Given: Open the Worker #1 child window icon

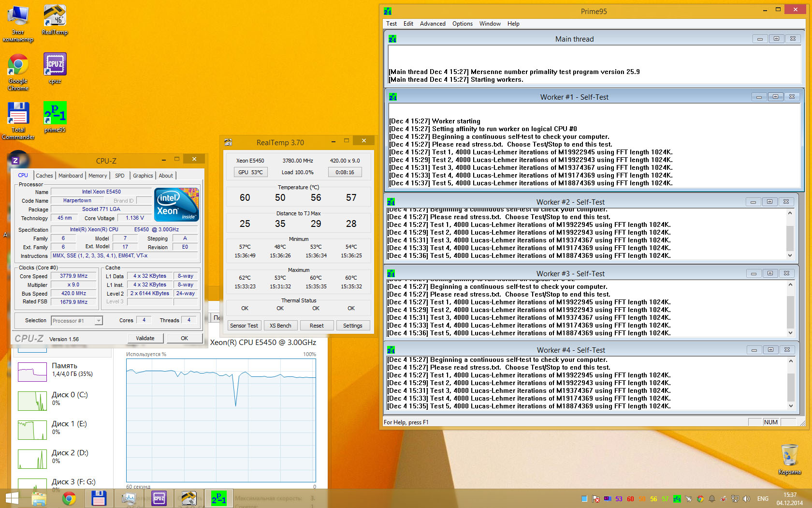Looking at the screenshot, I should pos(393,97).
